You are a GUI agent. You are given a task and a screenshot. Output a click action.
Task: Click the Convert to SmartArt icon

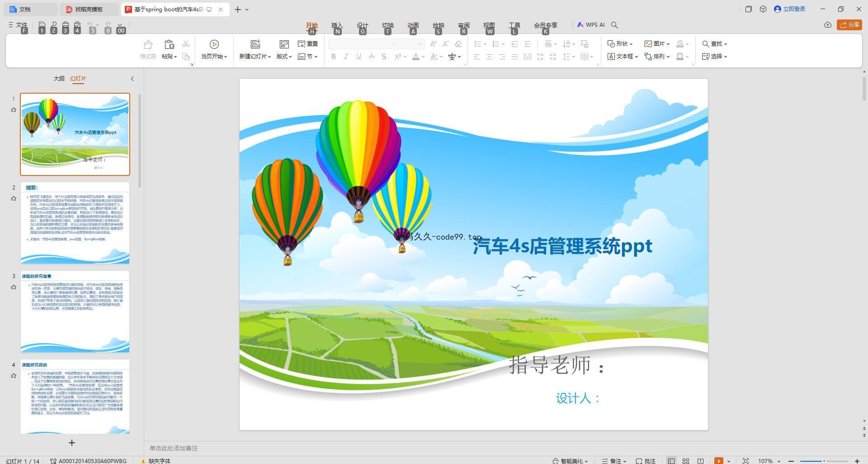click(x=585, y=44)
